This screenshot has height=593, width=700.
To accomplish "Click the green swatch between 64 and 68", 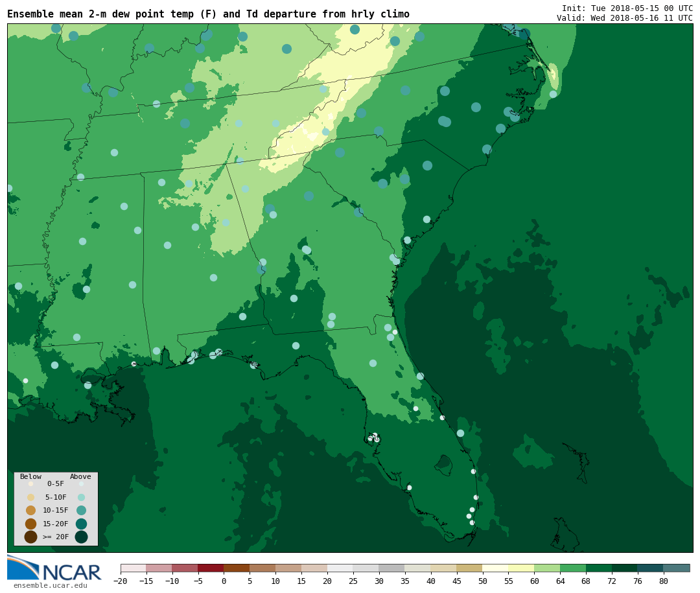I will 573,568.
